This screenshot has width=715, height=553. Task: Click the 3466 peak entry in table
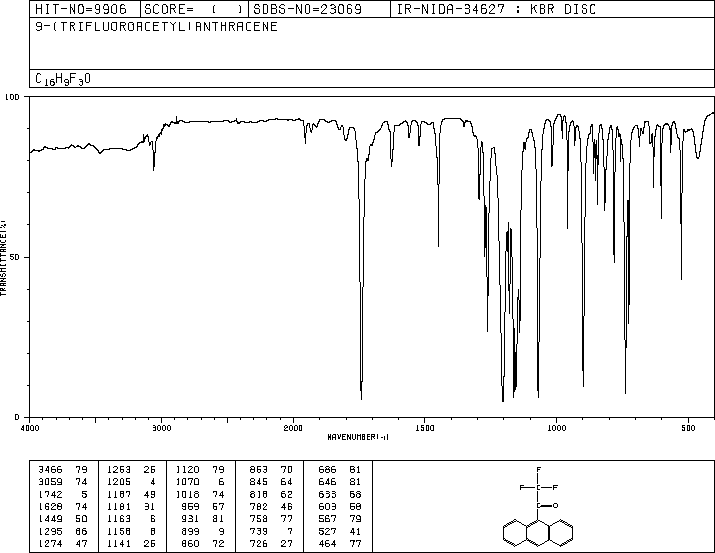tap(64, 470)
